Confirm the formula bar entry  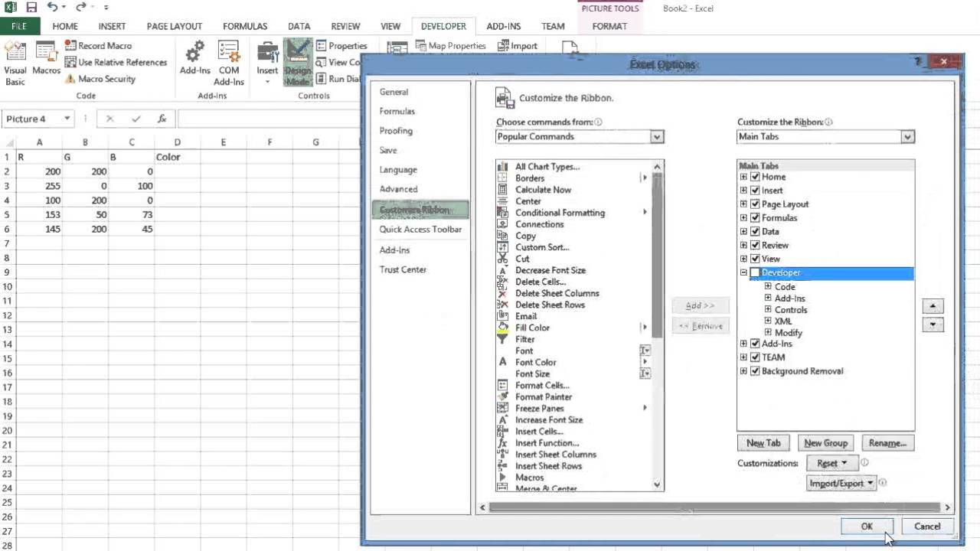coord(136,119)
